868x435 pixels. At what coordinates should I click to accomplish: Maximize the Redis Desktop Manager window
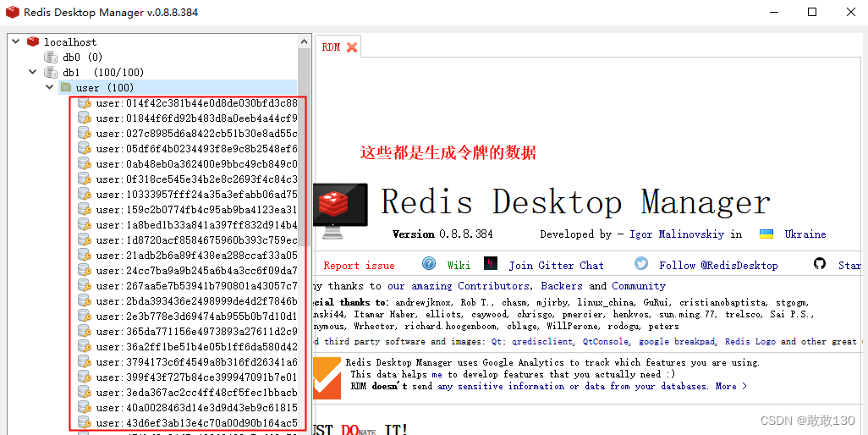[812, 12]
